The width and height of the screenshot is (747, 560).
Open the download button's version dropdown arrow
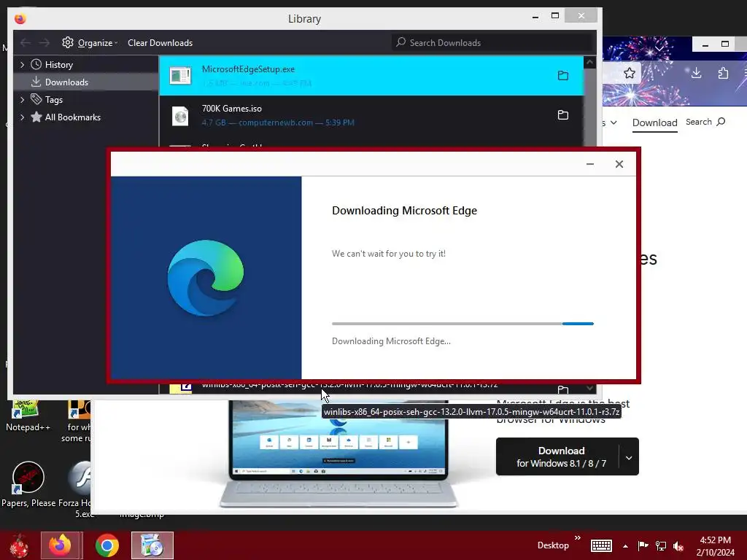pos(629,458)
